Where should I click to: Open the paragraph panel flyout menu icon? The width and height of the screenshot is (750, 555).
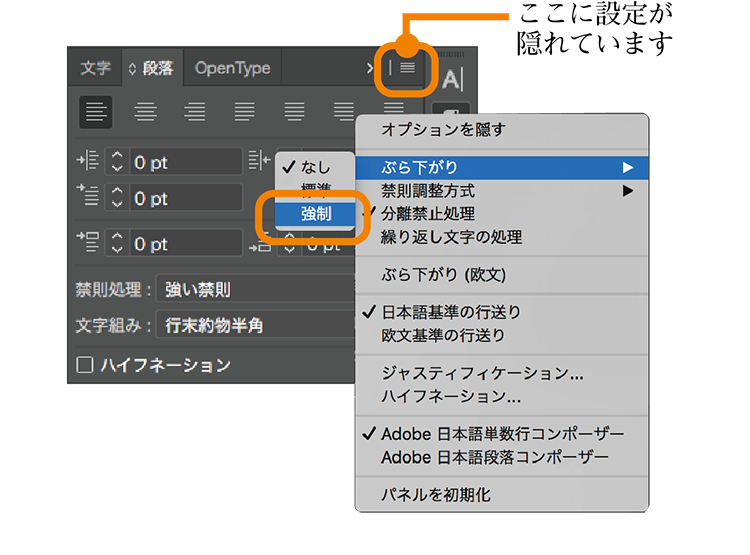point(407,68)
